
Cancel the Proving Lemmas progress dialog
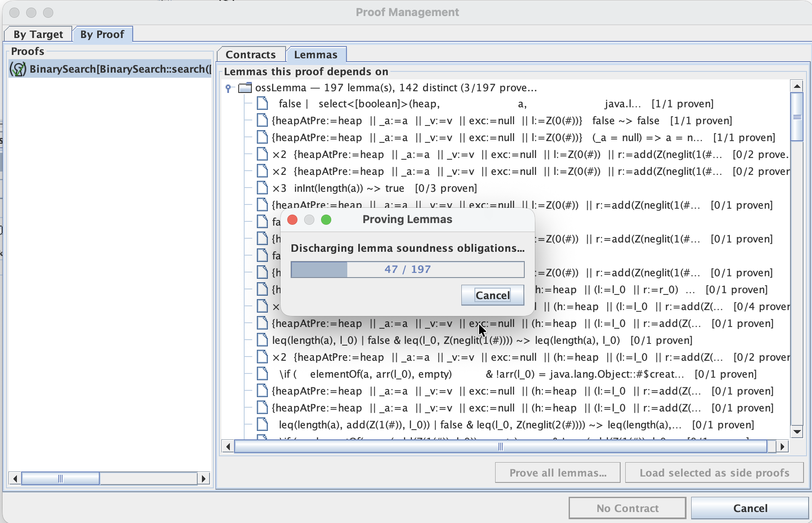tap(493, 295)
